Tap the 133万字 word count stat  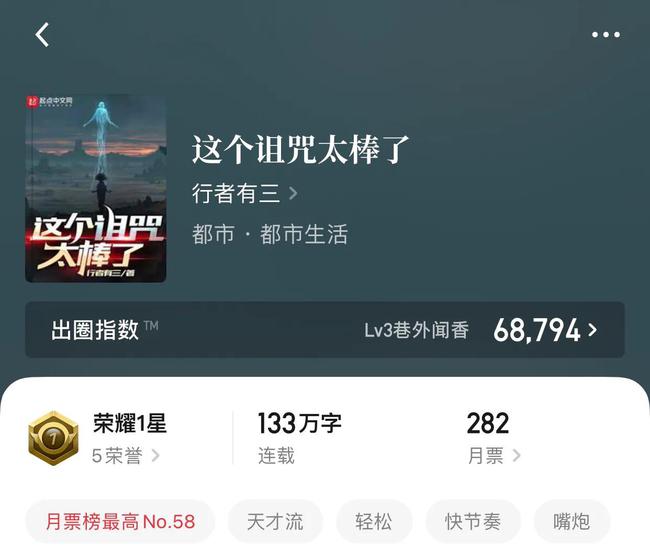[299, 423]
